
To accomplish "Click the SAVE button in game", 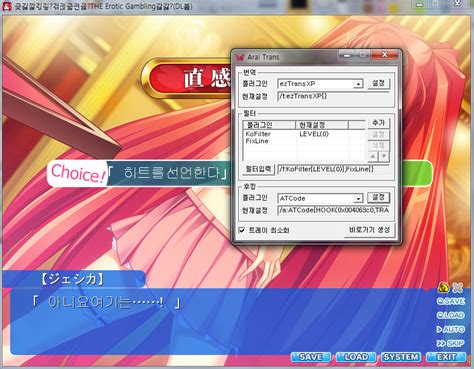I will point(311,357).
